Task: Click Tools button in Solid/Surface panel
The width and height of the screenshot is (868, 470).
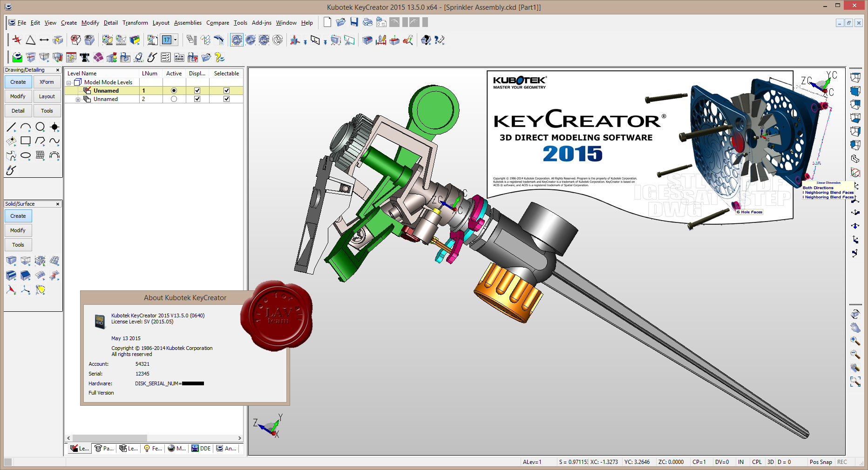Action: click(x=18, y=245)
